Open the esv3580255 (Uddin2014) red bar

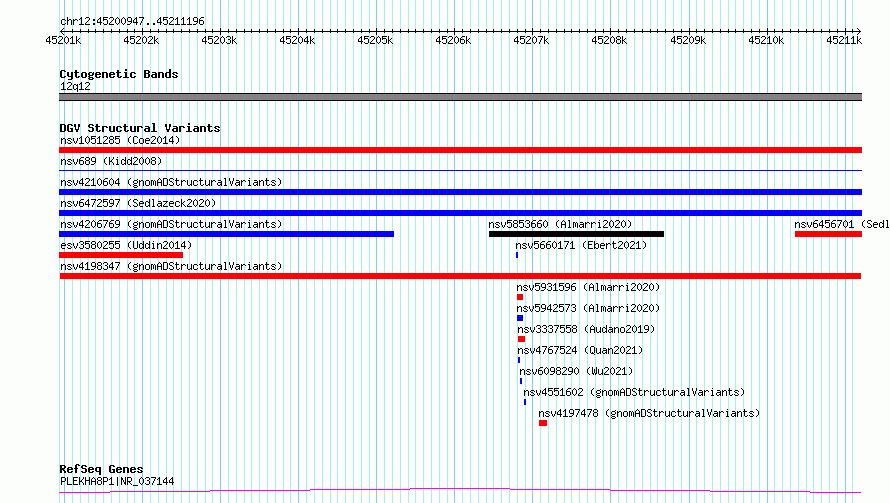[x=121, y=255]
